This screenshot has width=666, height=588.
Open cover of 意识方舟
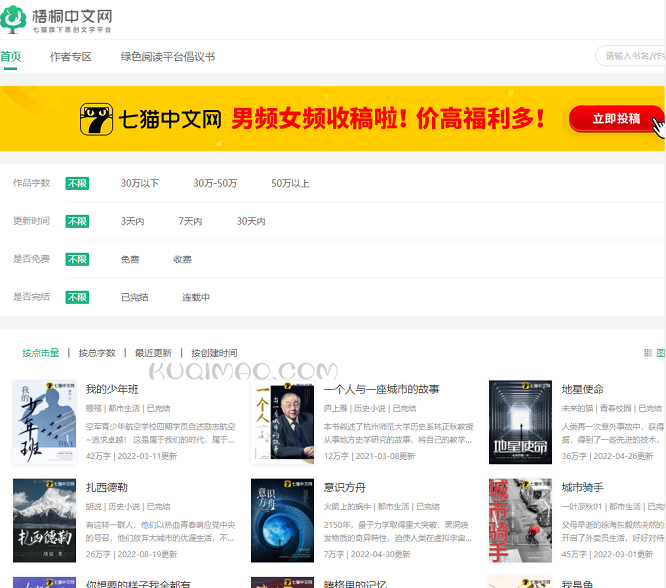click(282, 520)
